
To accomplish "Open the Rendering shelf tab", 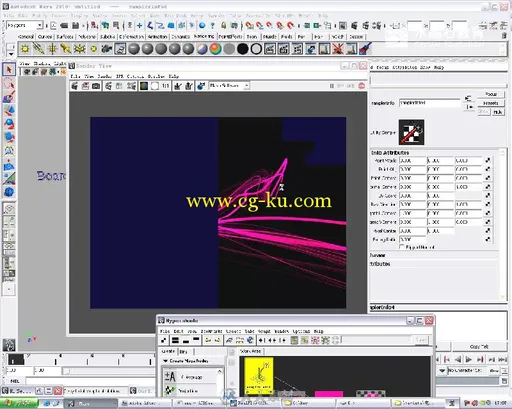I will pyautogui.click(x=204, y=36).
